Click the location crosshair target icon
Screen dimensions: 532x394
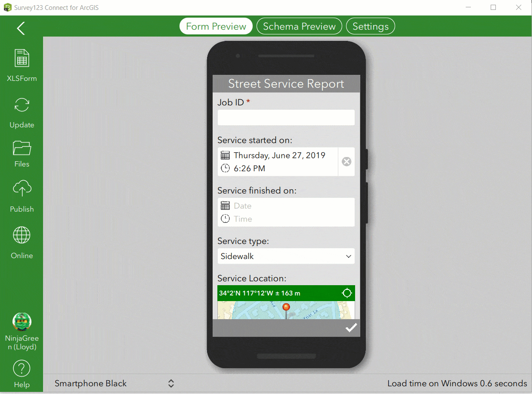point(346,293)
